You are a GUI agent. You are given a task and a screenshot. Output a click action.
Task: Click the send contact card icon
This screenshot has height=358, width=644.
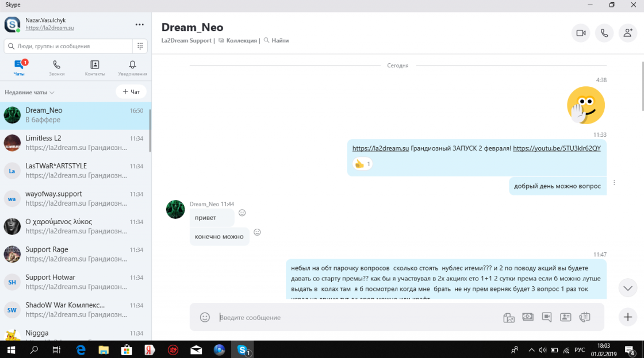click(x=565, y=317)
